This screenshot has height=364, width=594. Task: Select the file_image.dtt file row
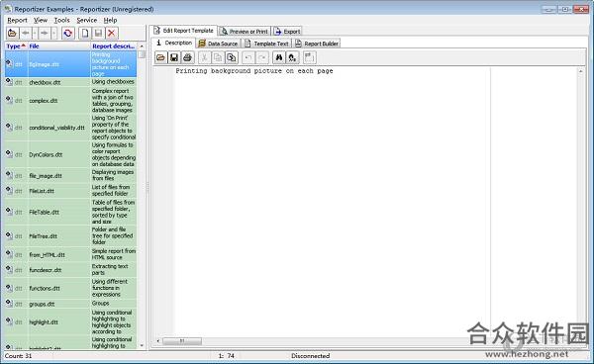71,175
